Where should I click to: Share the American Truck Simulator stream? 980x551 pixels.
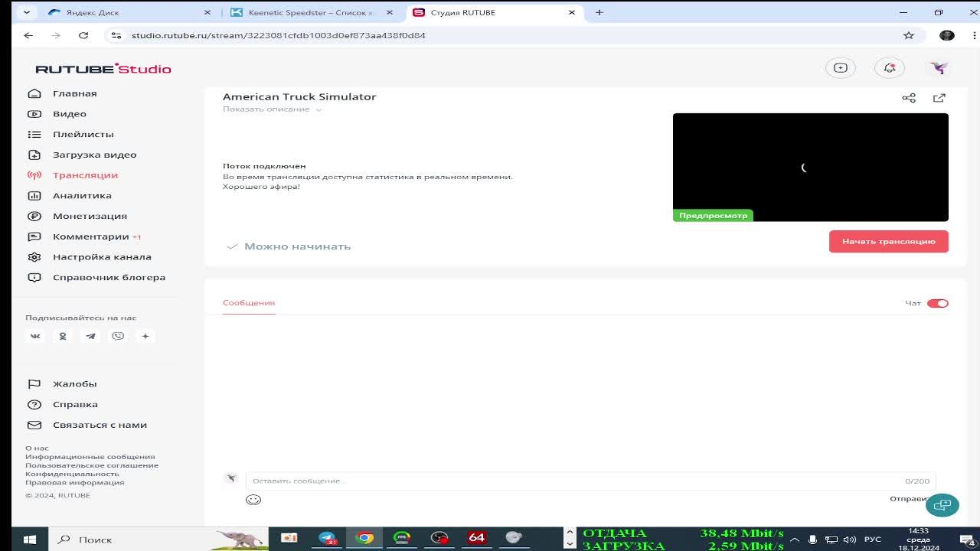[909, 98]
